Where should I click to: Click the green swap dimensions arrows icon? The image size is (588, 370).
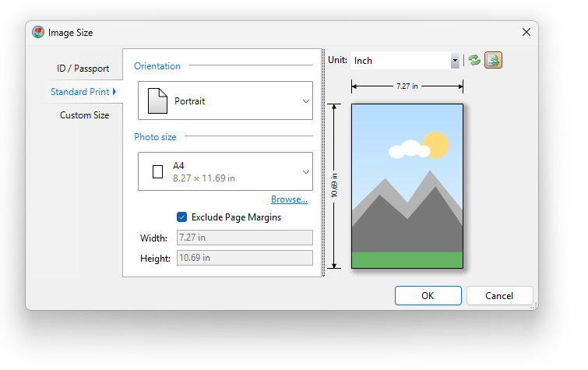[474, 60]
